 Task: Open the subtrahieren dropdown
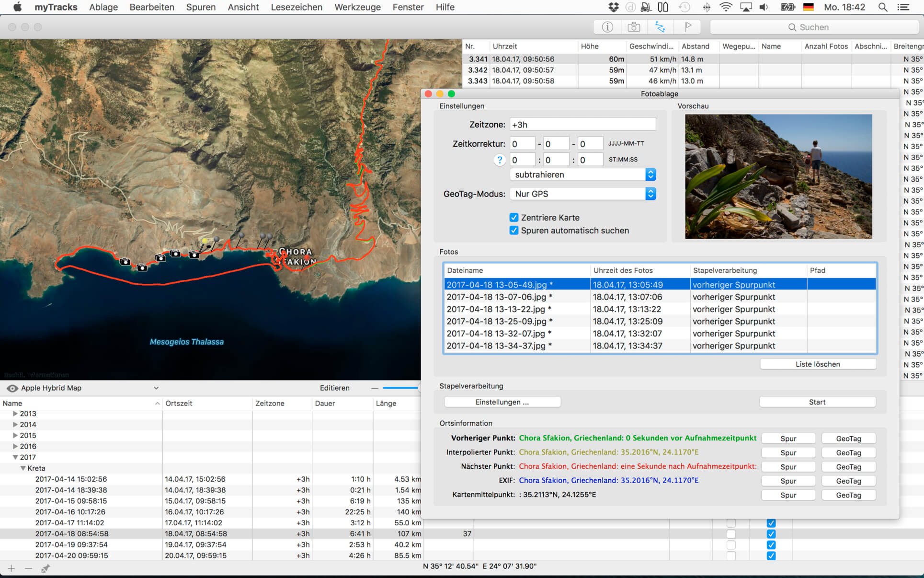pos(583,174)
